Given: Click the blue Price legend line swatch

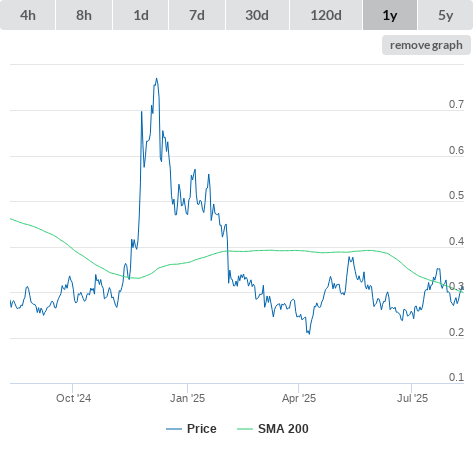Looking at the screenshot, I should pos(174,429).
